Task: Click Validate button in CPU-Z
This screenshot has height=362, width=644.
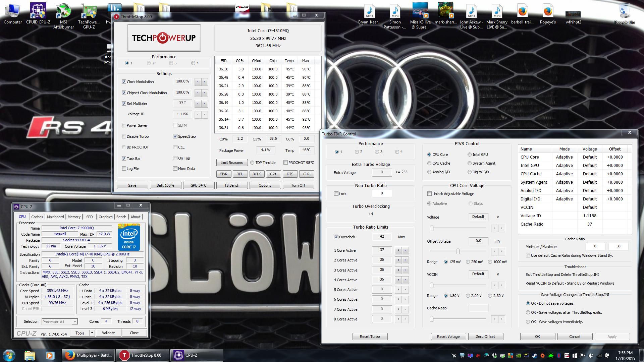Action: coord(108,333)
